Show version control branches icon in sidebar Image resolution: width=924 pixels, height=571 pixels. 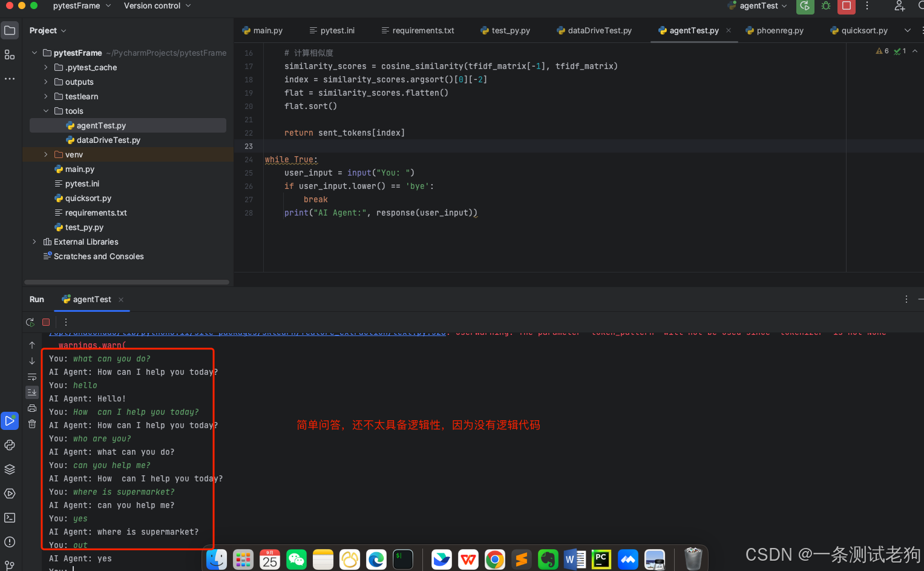[x=10, y=563]
